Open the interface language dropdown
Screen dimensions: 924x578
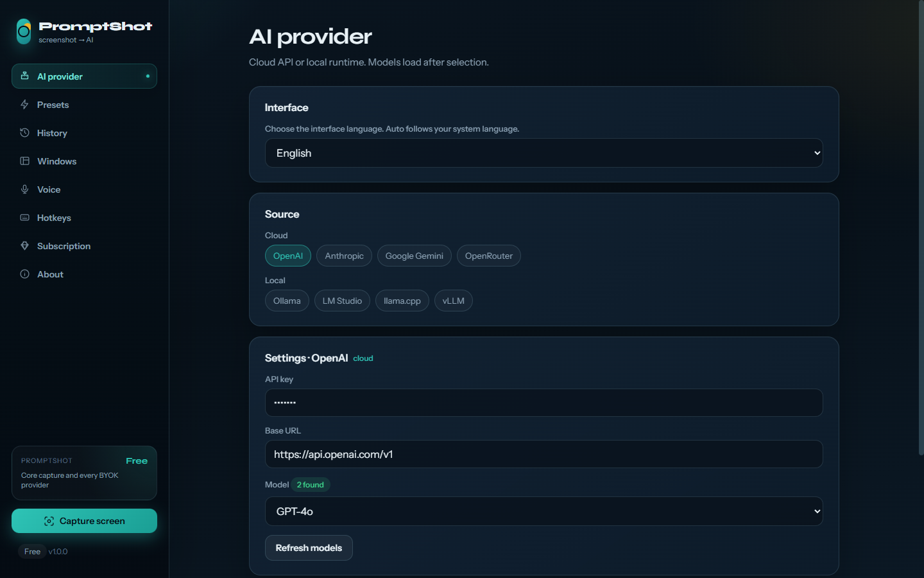tap(544, 153)
